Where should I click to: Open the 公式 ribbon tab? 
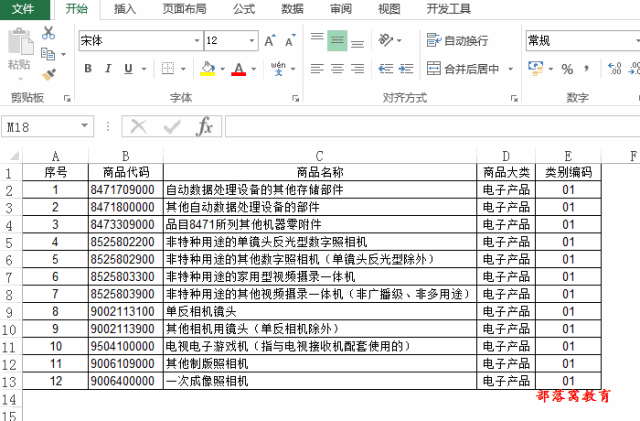244,9
